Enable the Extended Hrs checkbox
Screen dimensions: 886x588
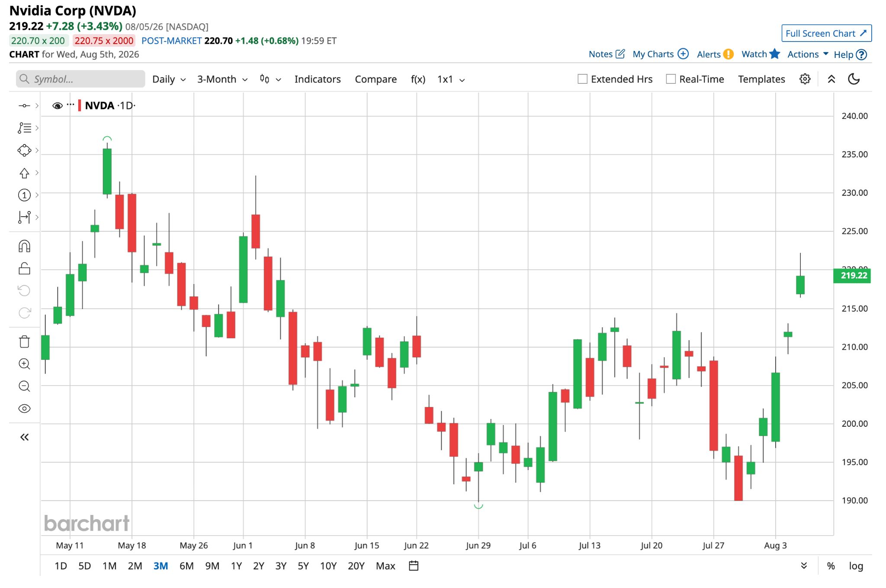click(583, 79)
